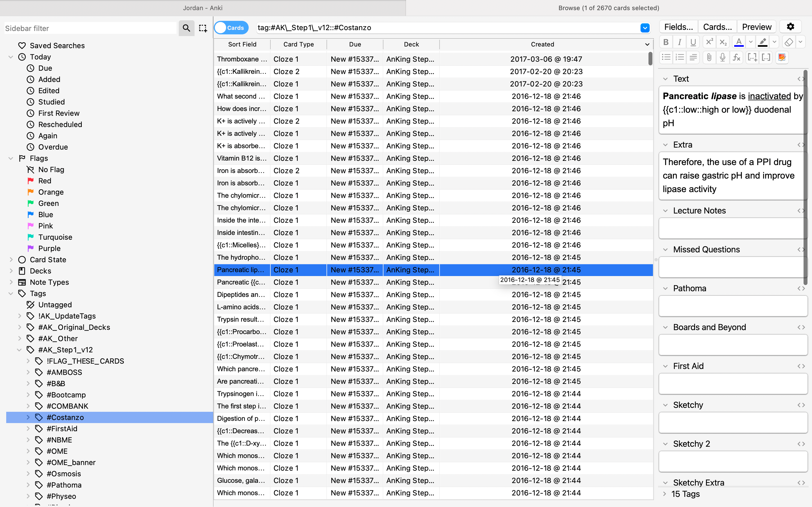The image size is (812, 507).
Task: Select the Pancreatic lipase card row
Action: click(x=433, y=269)
